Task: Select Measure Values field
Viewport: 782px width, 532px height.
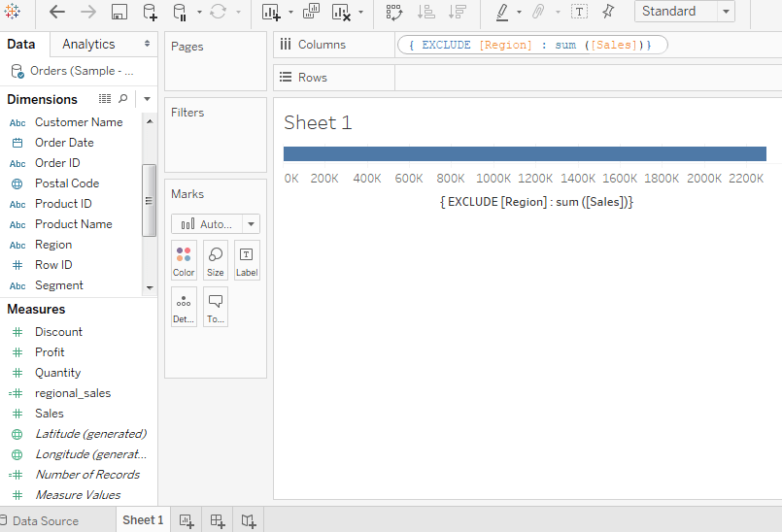Action: point(79,496)
